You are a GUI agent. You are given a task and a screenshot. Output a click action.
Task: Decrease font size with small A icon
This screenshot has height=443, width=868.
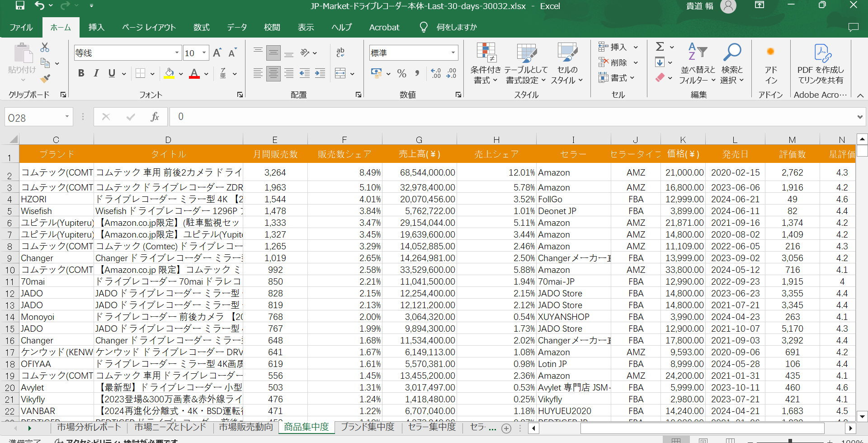click(232, 53)
